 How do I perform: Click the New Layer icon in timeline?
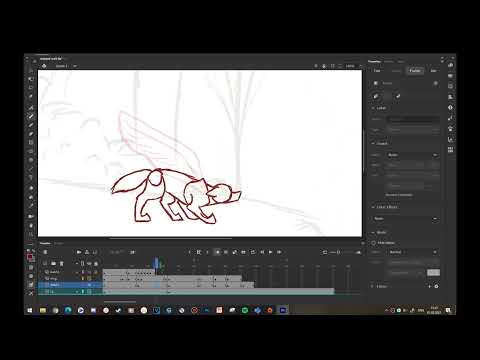pos(45,263)
